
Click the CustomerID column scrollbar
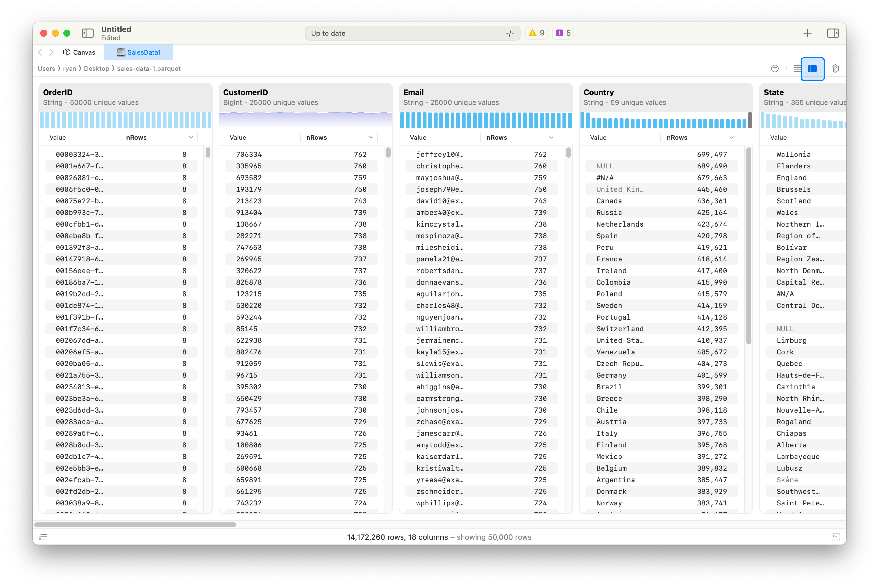[x=388, y=152]
